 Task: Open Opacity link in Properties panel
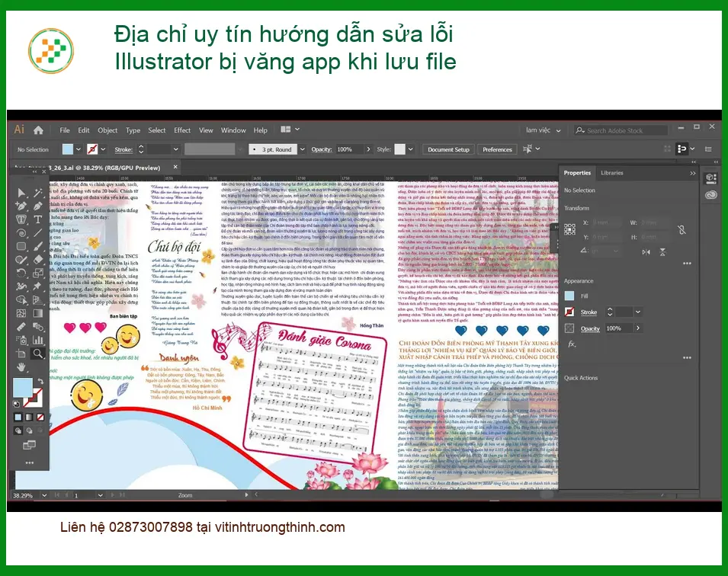[x=590, y=328]
